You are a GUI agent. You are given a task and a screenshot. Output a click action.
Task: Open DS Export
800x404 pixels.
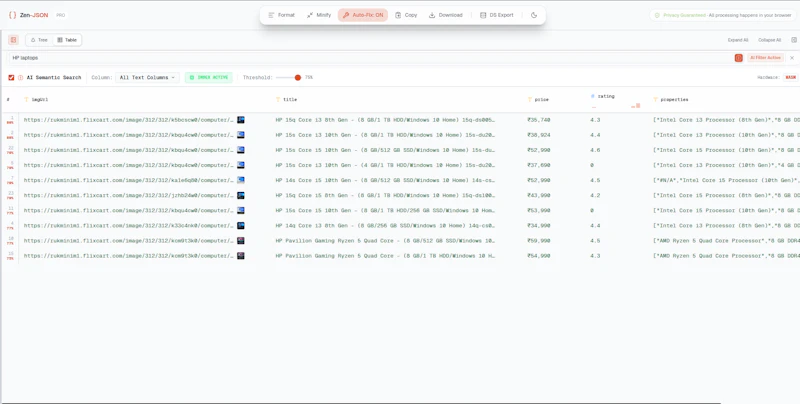tap(496, 15)
